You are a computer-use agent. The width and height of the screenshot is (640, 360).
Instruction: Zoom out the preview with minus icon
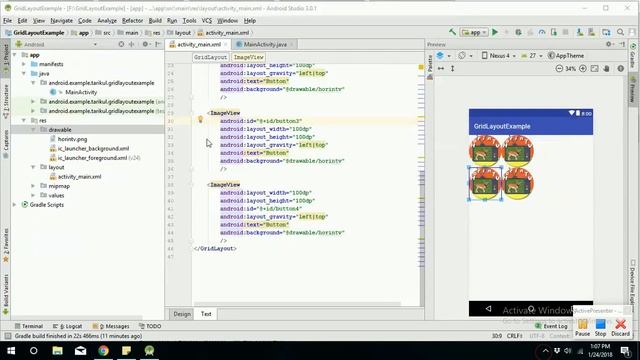coord(559,69)
